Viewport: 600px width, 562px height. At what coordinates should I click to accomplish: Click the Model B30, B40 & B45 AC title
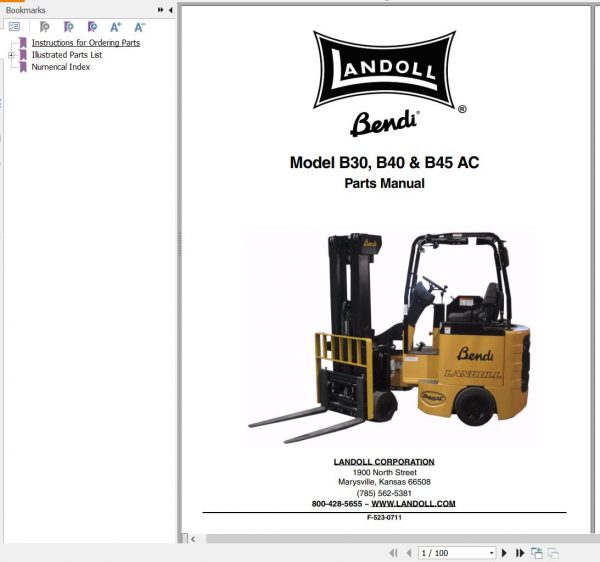coord(384,162)
